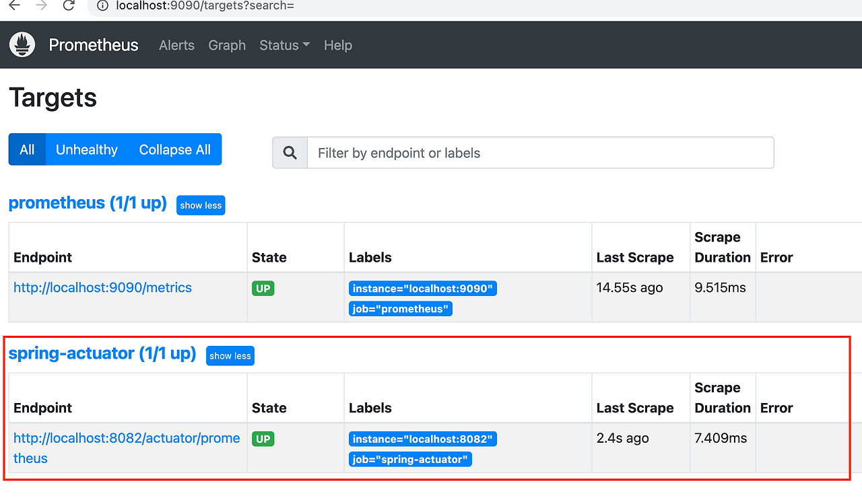The height and width of the screenshot is (504, 862).
Task: Click the Prometheus flame logo
Action: tap(22, 45)
